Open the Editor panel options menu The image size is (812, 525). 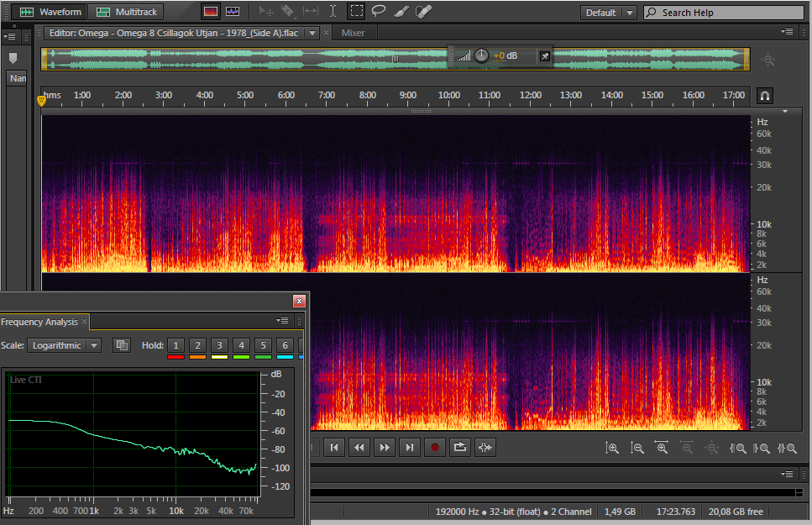point(787,32)
